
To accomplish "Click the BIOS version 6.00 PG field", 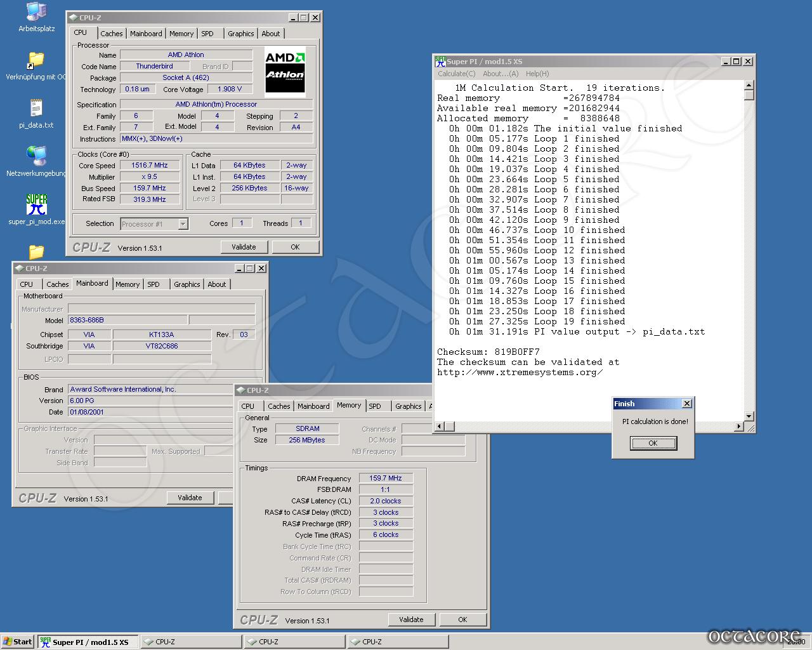I will [150, 401].
